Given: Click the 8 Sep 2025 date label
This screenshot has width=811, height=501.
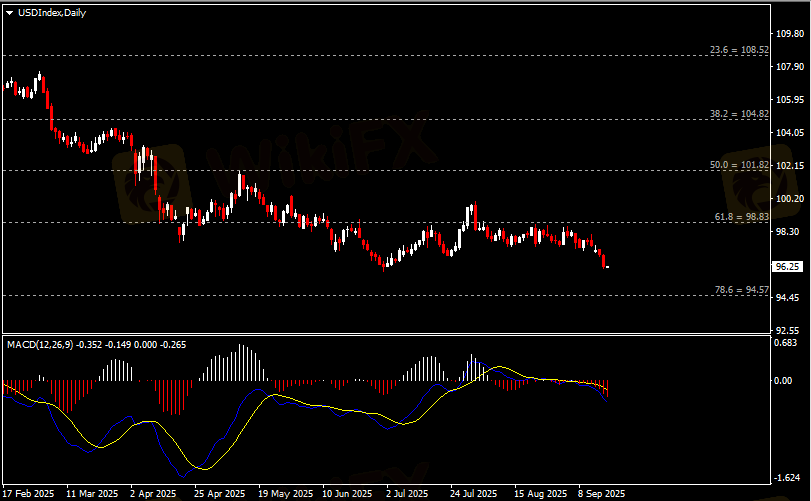Looking at the screenshot, I should point(602,494).
